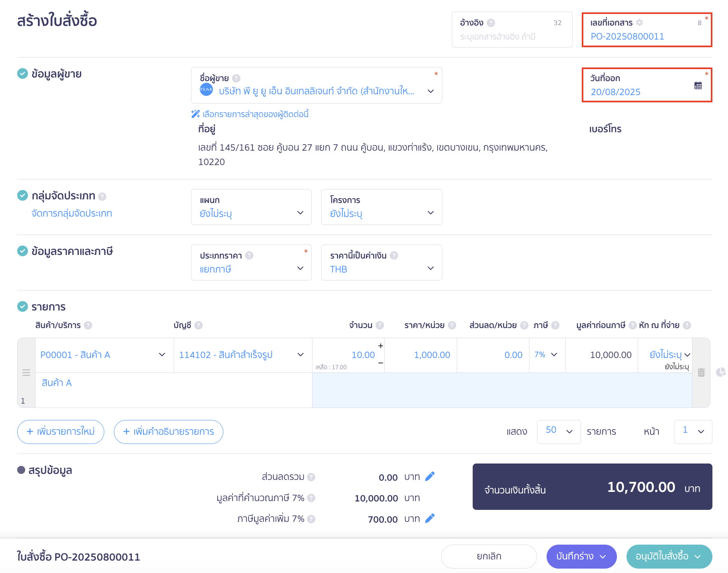Click the help icon beside หัก ณ ที่จ่าย column
Viewport: 728px width, 573px height.
coord(687,325)
